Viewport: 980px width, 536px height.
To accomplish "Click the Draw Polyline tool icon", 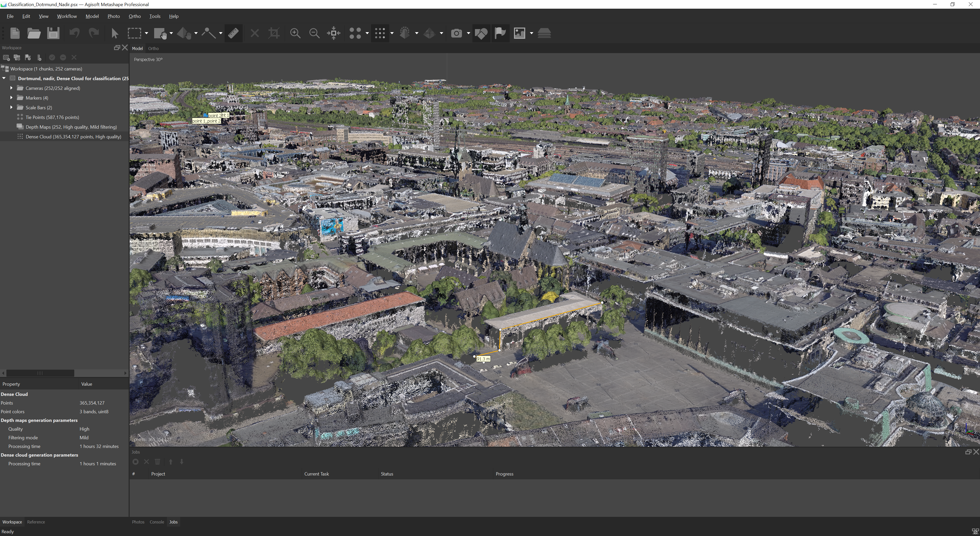I will pyautogui.click(x=208, y=33).
